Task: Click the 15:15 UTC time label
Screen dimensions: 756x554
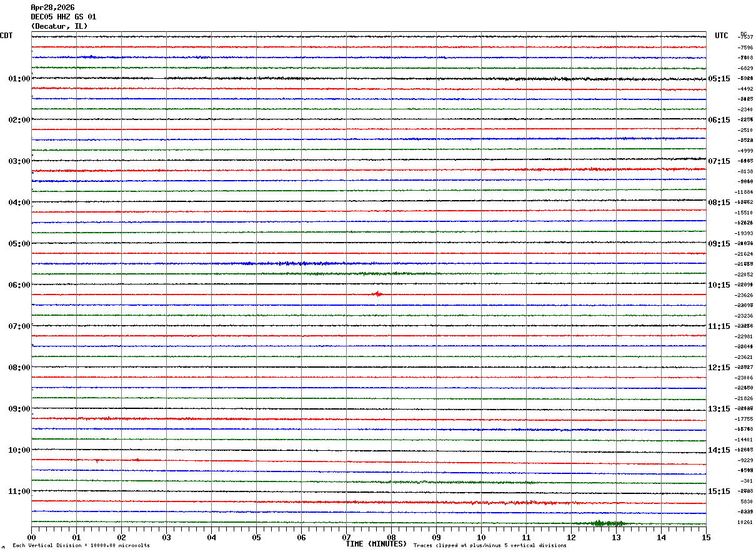Action: pyautogui.click(x=720, y=491)
